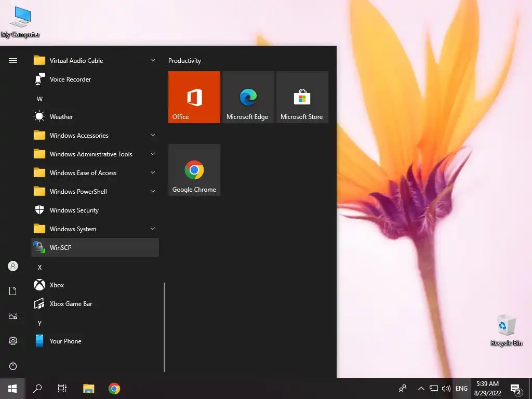
Task: Open Windows Ease of Access folder
Action: coord(95,172)
